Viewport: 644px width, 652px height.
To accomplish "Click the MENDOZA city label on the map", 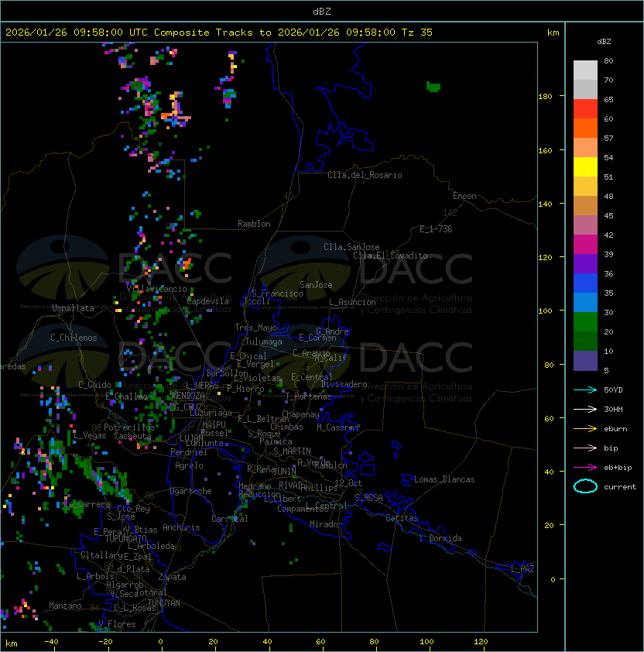I will point(188,396).
